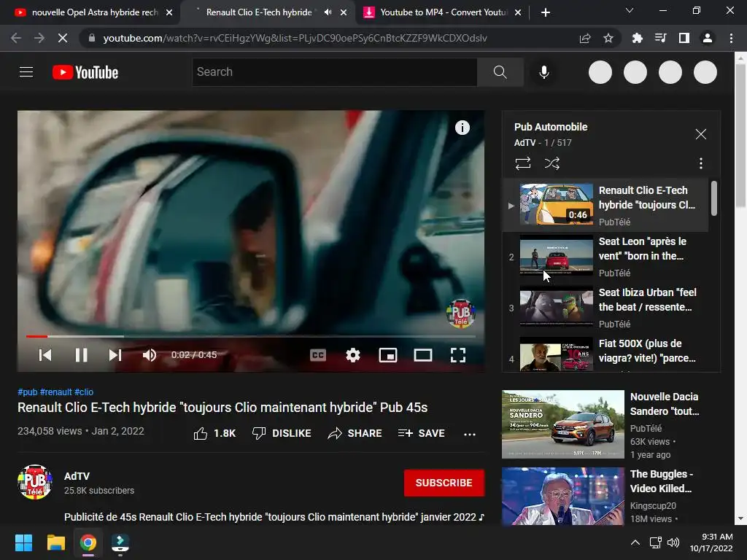Stop loading the page
Screen dimensions: 747x560
tap(63, 38)
